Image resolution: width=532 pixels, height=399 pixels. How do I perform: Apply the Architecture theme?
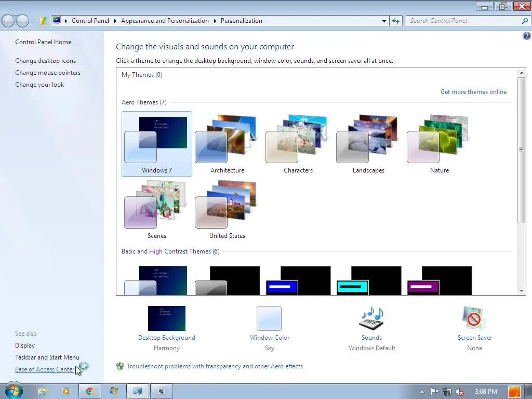pos(228,144)
